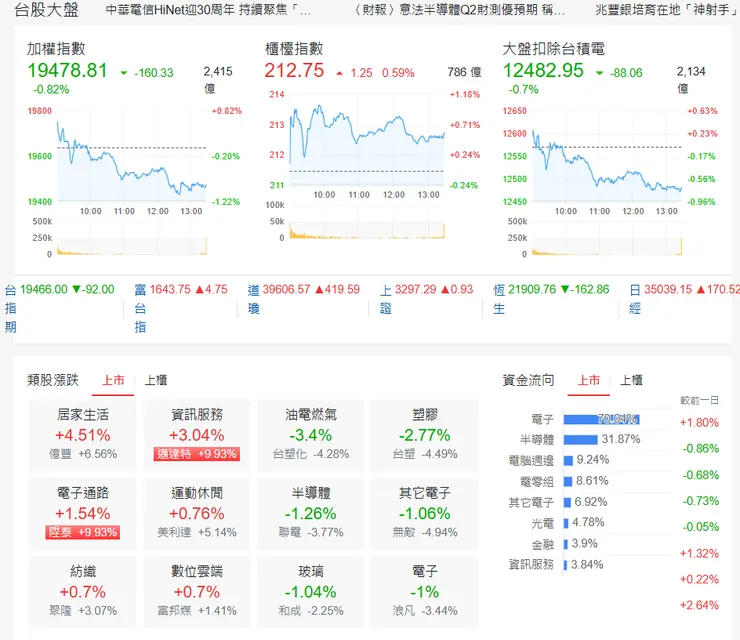The width and height of the screenshot is (740, 640).
Task: Open the 大盤扣除台積電 index title
Action: click(553, 49)
